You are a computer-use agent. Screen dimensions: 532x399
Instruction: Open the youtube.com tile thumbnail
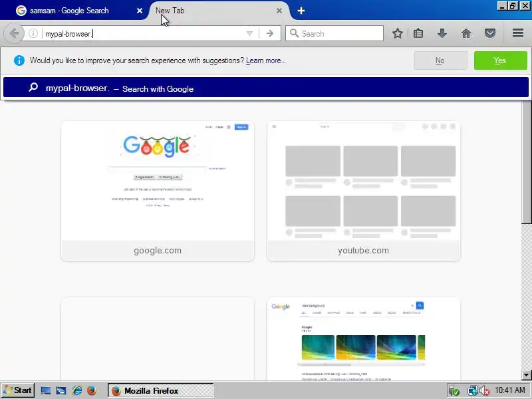(x=363, y=181)
